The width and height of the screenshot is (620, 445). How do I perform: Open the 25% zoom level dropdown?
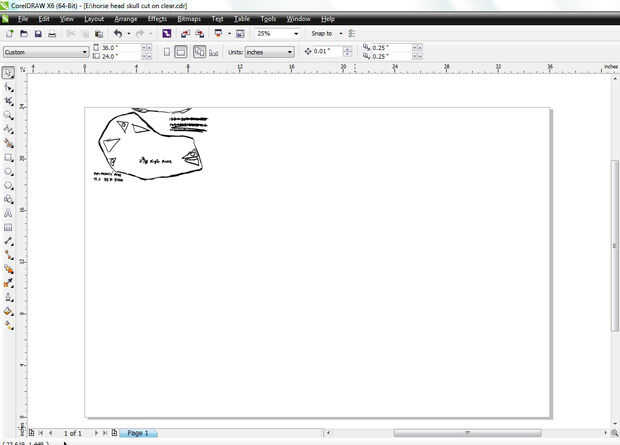tap(296, 34)
